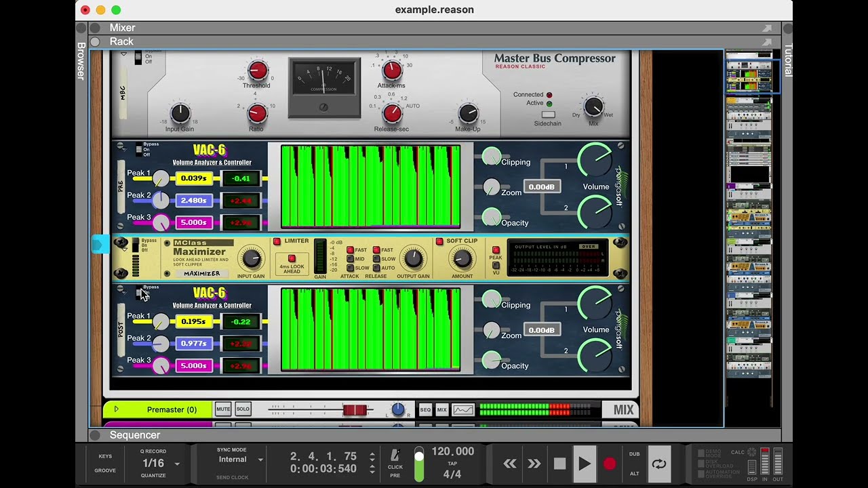The image size is (868, 488).
Task: Click the compressor Threshold knob
Action: coord(258,70)
